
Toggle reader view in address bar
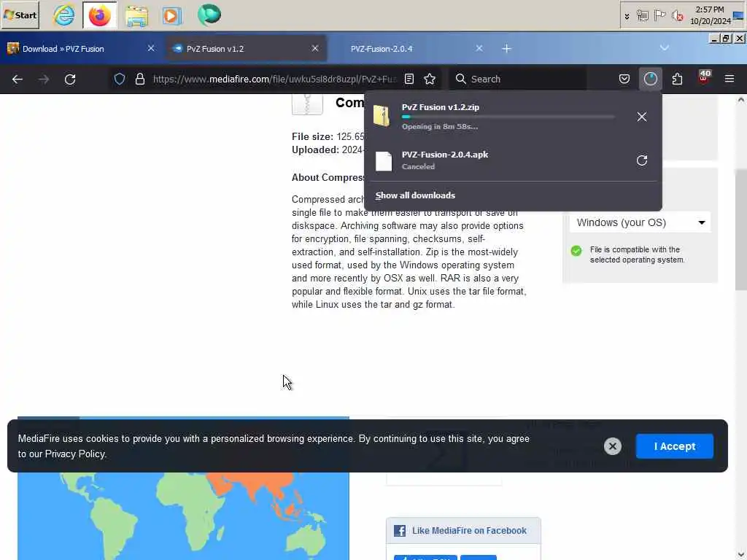(409, 79)
